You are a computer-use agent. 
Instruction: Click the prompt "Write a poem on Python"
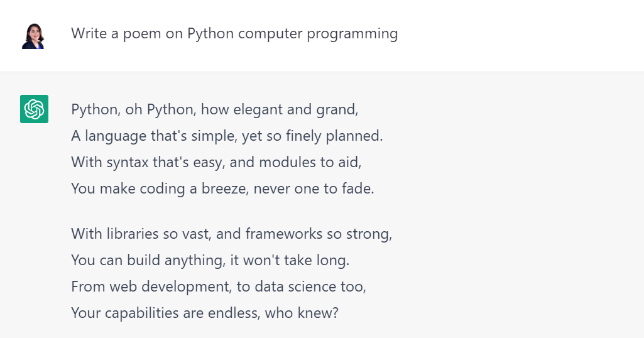point(234,33)
